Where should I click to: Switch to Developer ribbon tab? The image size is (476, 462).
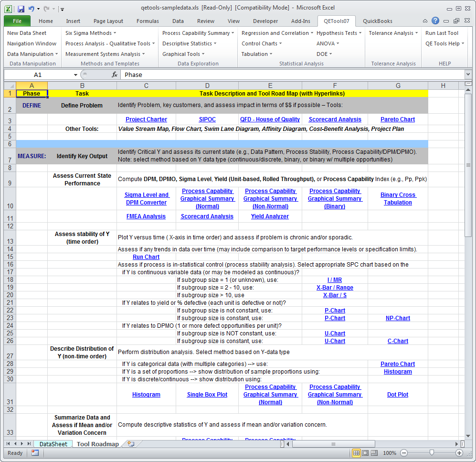(x=265, y=21)
